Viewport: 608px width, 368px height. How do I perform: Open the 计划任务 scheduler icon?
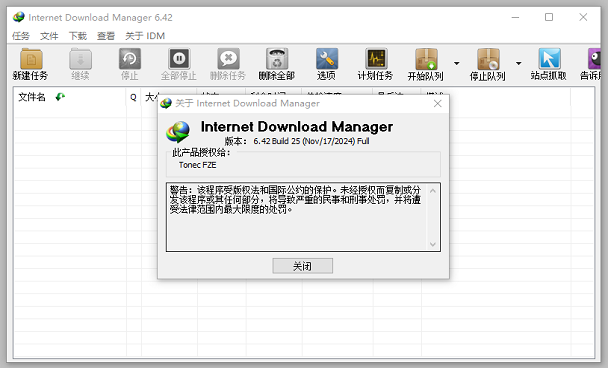tap(376, 59)
